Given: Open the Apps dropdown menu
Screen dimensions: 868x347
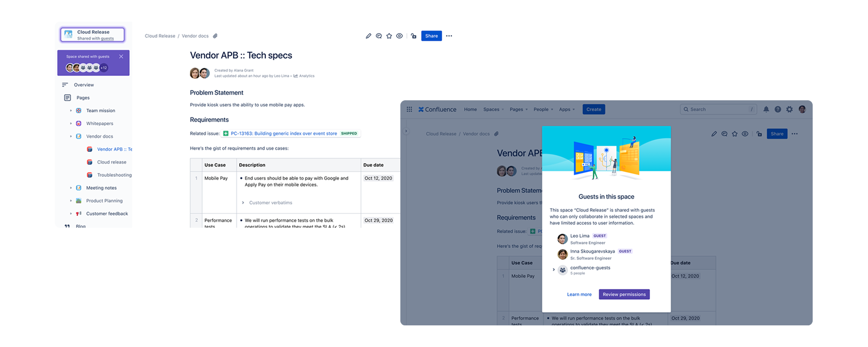Looking at the screenshot, I should coord(566,110).
